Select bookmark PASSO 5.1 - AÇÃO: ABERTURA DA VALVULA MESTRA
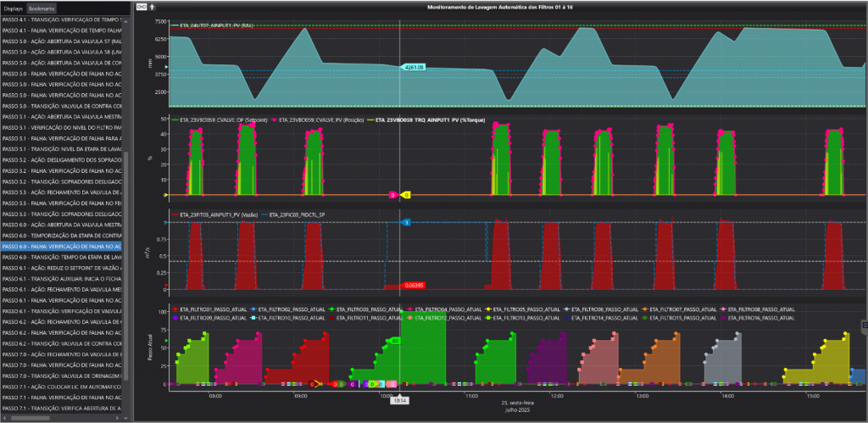Screen dimensions: 868x423 coord(64,116)
